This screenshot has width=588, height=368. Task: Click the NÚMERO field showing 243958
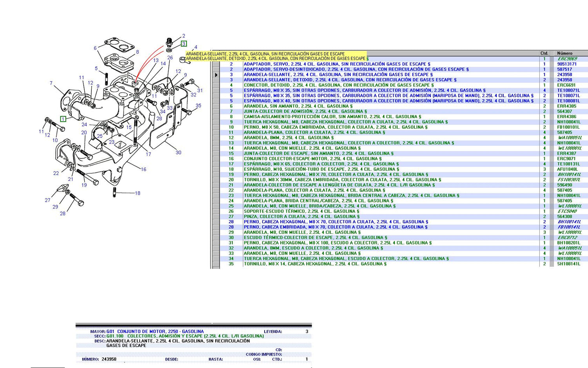coord(109,359)
